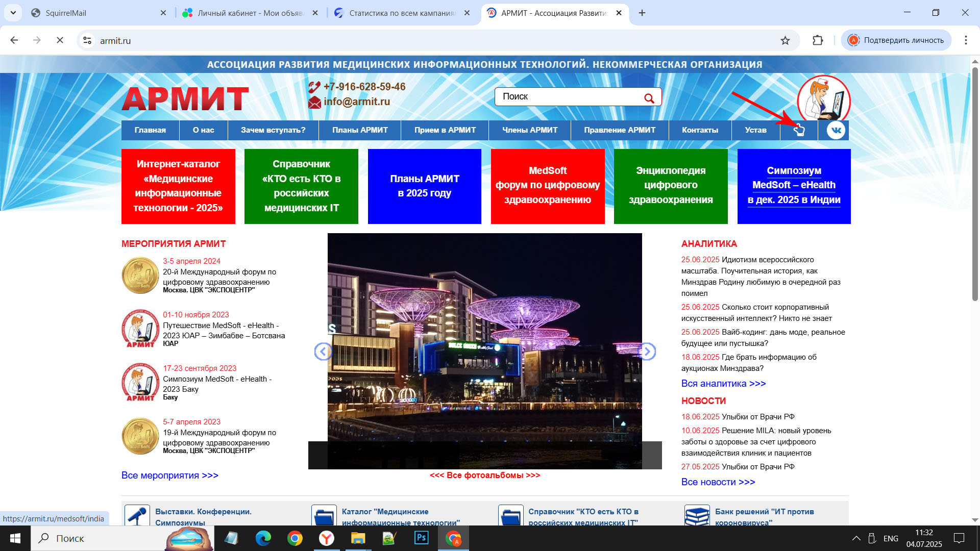Open red MedSoft форум tile
This screenshot has width=980, height=551.
point(548,186)
